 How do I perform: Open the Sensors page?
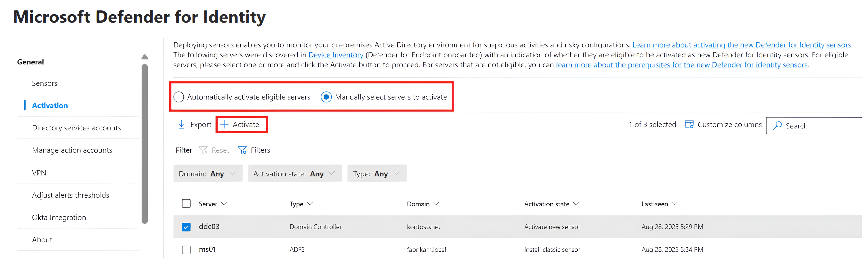point(45,83)
